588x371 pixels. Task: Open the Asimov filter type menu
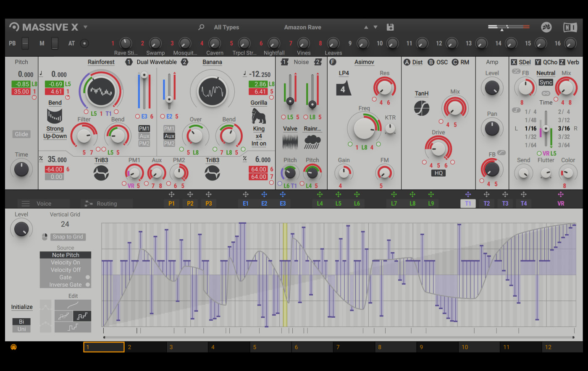(364, 62)
